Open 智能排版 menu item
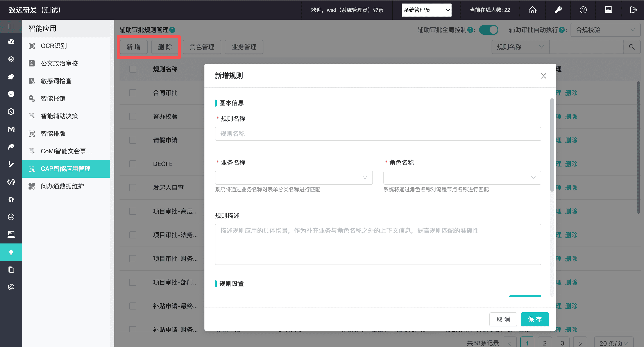The image size is (644, 347). tap(66, 134)
